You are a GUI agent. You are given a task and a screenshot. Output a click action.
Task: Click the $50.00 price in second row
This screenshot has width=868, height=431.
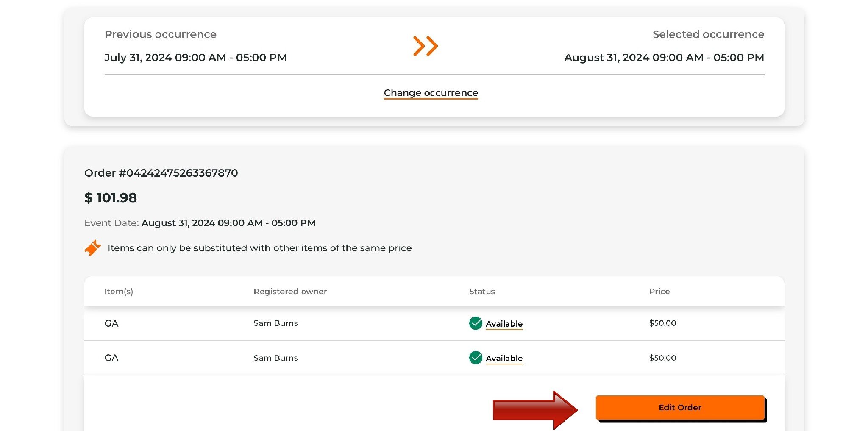pyautogui.click(x=662, y=358)
